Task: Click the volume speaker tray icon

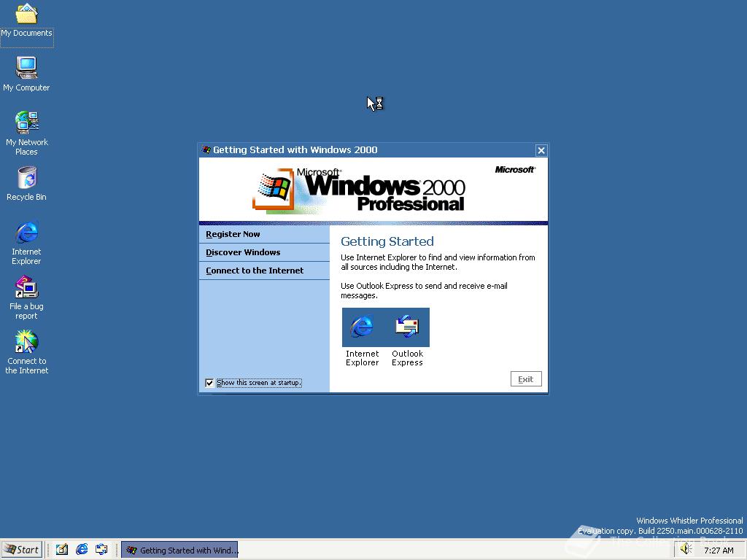Action: tap(686, 549)
